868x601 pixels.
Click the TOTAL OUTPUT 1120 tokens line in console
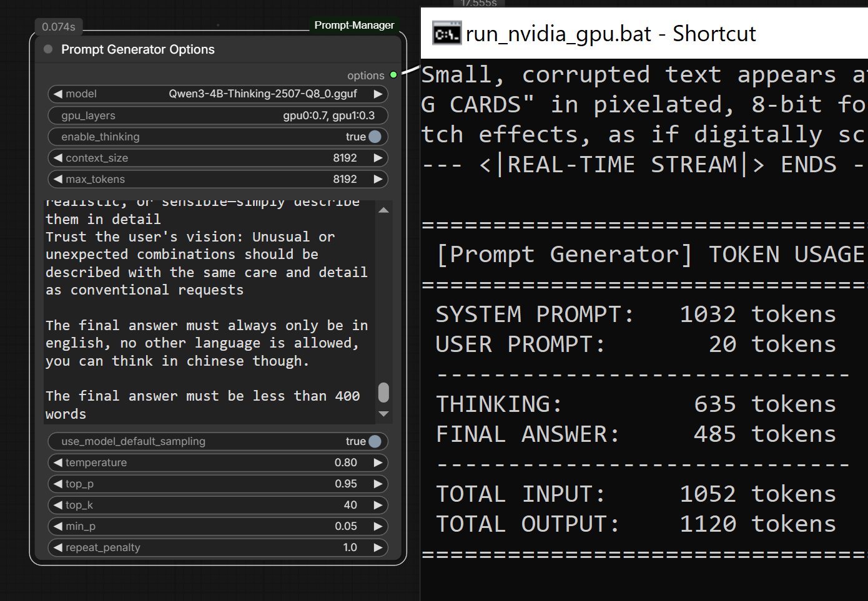tap(636, 524)
